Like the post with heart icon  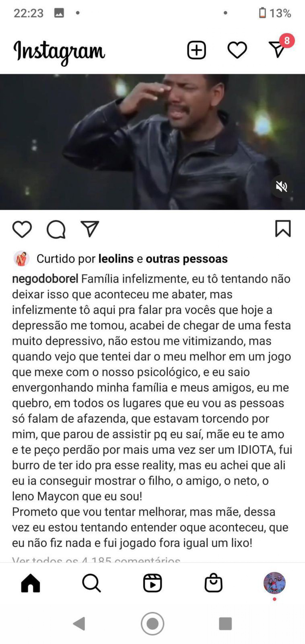coord(22,229)
